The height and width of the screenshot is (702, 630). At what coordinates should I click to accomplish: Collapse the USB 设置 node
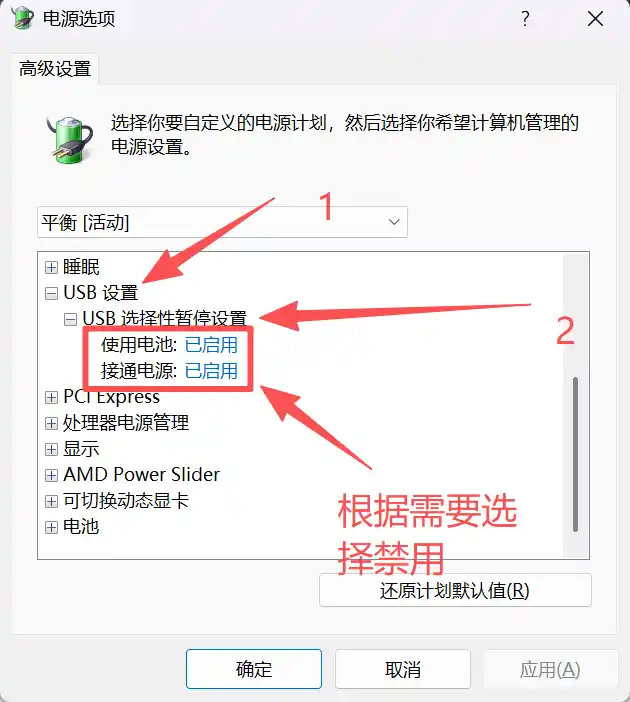tap(51, 293)
